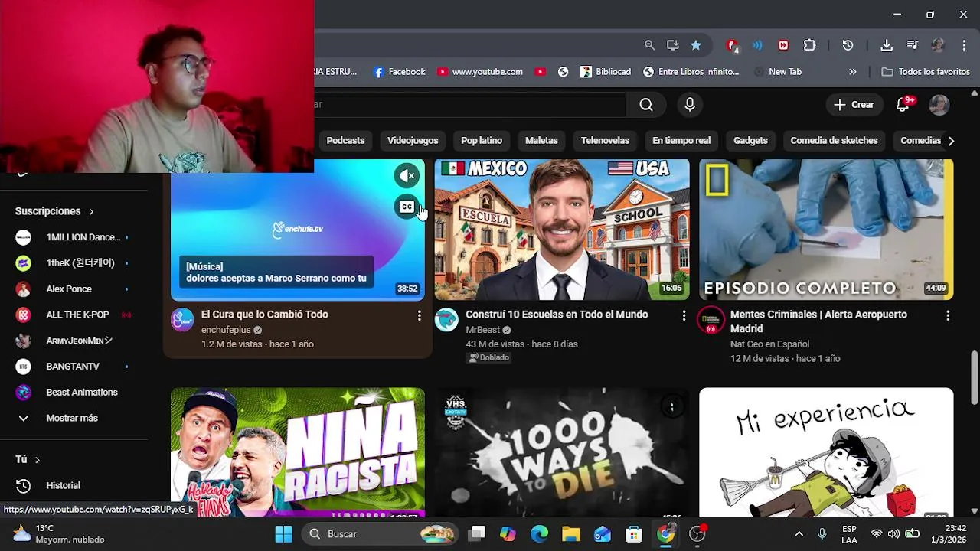Open Todos los favoritos folder

coord(926,72)
